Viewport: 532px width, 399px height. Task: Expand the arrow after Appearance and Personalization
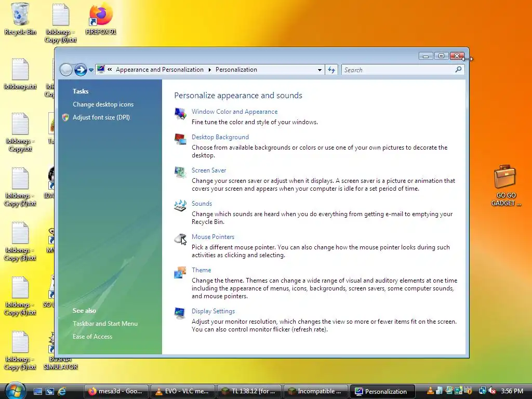[210, 70]
